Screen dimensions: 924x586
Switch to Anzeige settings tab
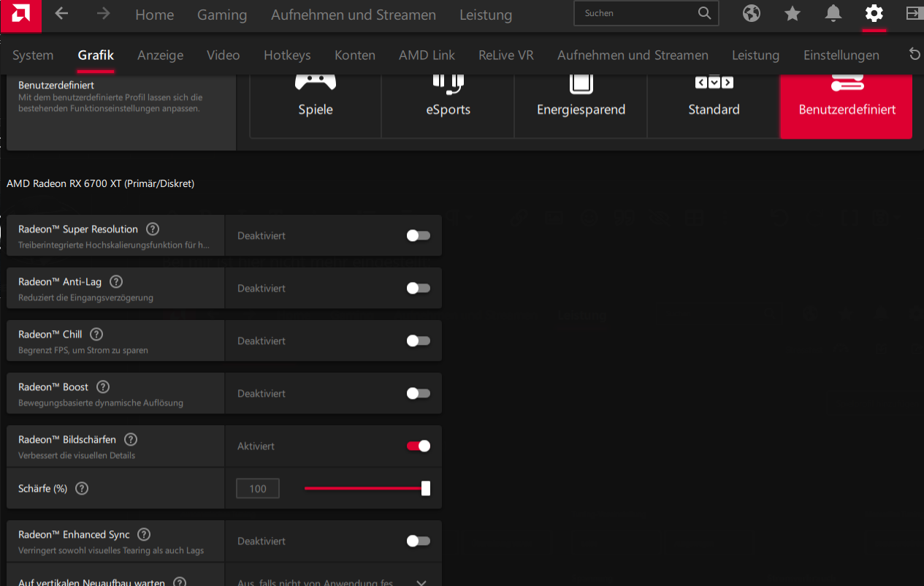[x=161, y=55]
